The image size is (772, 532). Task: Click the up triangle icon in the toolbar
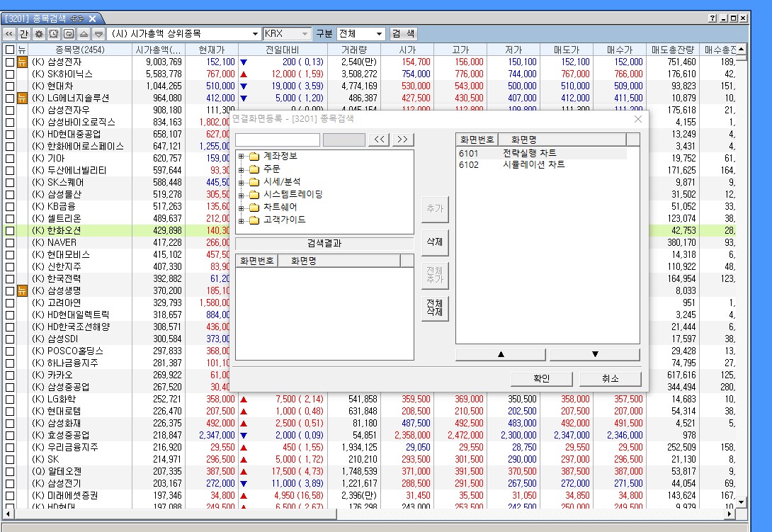[84, 34]
